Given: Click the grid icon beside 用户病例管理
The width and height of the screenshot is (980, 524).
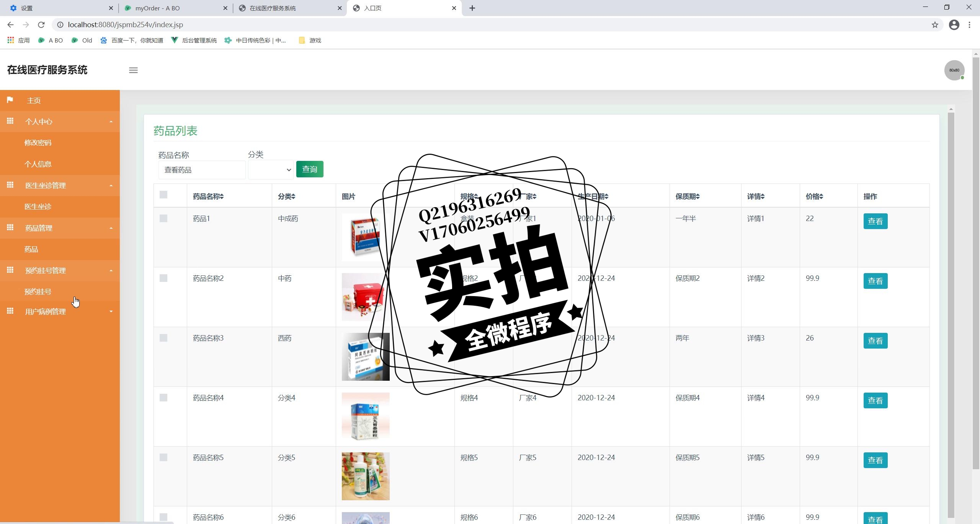Looking at the screenshot, I should coord(10,311).
